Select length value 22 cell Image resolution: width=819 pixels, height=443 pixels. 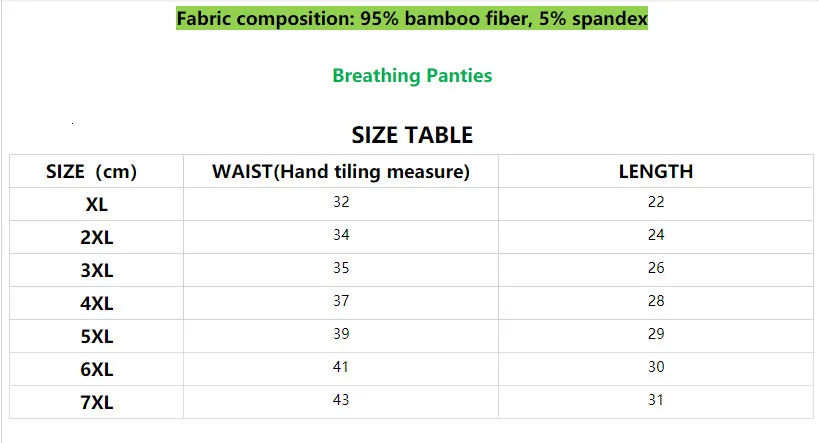coord(656,202)
